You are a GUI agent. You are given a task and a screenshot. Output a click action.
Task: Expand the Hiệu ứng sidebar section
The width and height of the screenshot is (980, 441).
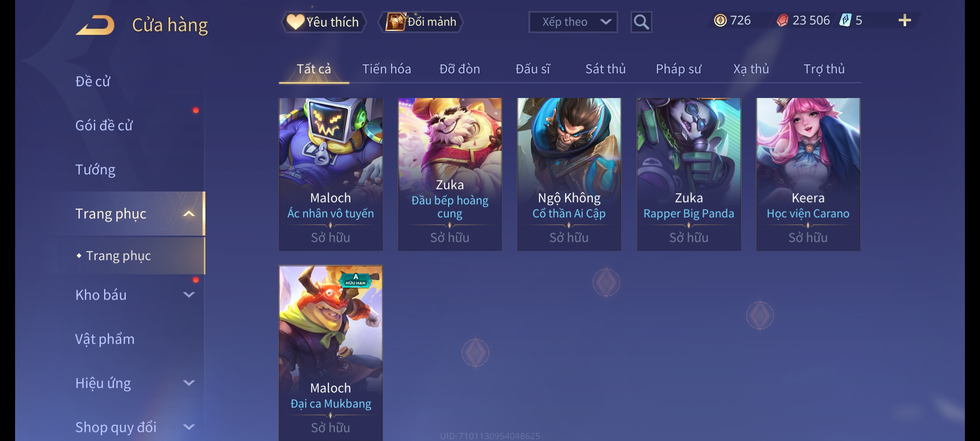coord(189,383)
